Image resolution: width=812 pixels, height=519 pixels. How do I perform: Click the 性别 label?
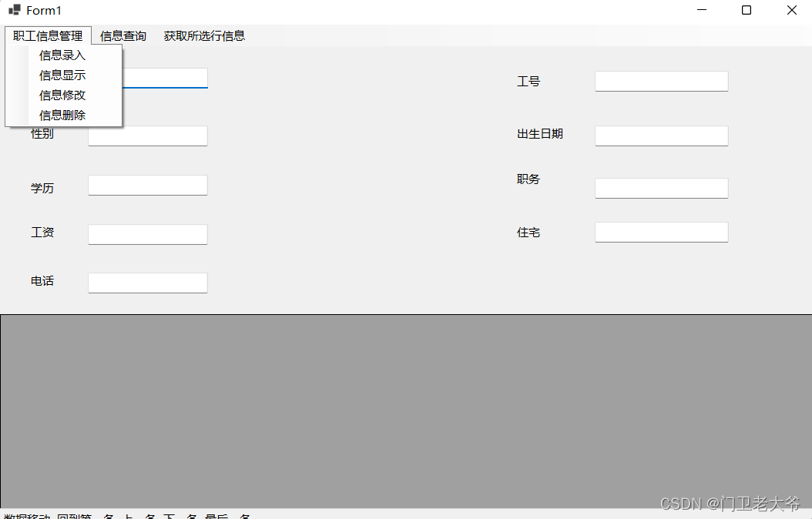coord(42,134)
